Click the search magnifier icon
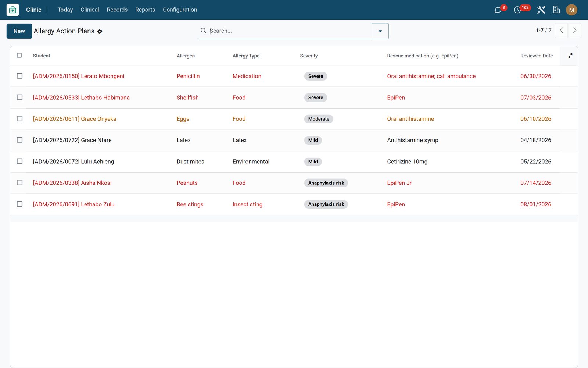 click(203, 31)
